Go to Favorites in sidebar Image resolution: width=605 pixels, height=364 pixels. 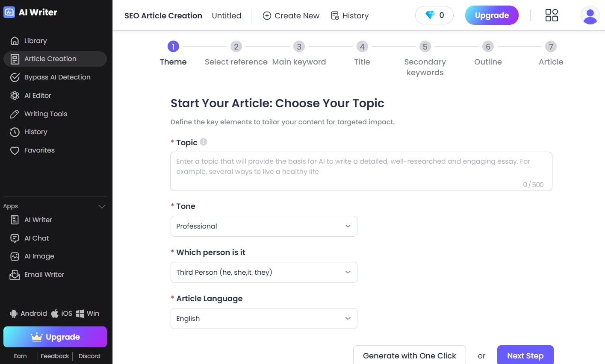click(39, 150)
